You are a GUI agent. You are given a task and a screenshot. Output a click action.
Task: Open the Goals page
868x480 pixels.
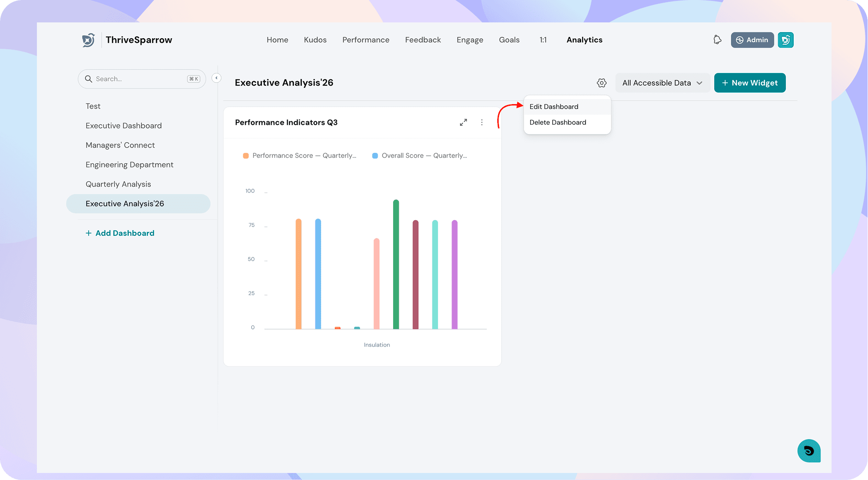(x=509, y=40)
